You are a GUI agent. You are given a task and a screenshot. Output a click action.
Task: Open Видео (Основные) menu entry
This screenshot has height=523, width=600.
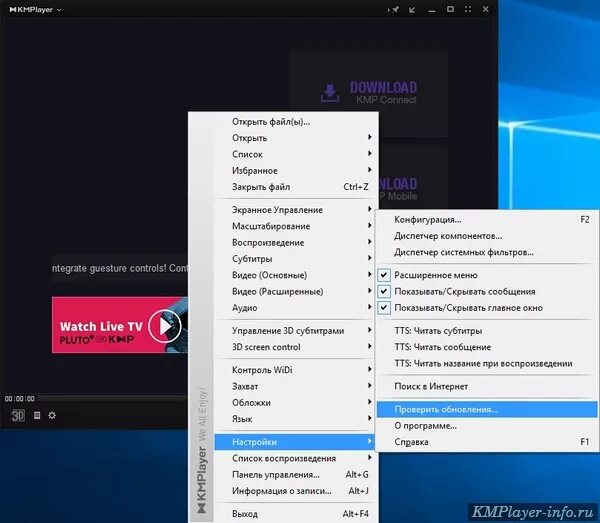pyautogui.click(x=296, y=275)
